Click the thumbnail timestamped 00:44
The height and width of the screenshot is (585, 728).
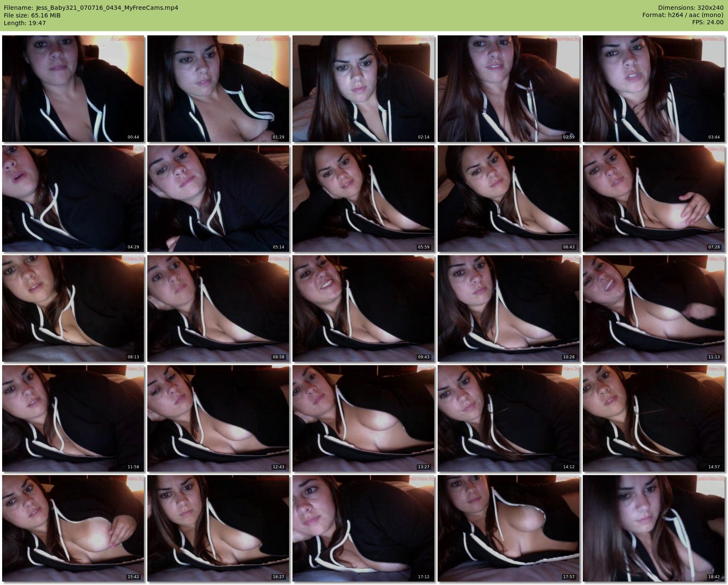click(x=73, y=89)
